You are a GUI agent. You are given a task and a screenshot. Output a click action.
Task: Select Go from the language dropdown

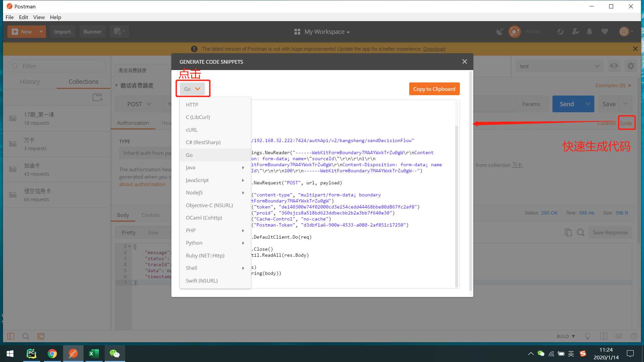coord(190,155)
